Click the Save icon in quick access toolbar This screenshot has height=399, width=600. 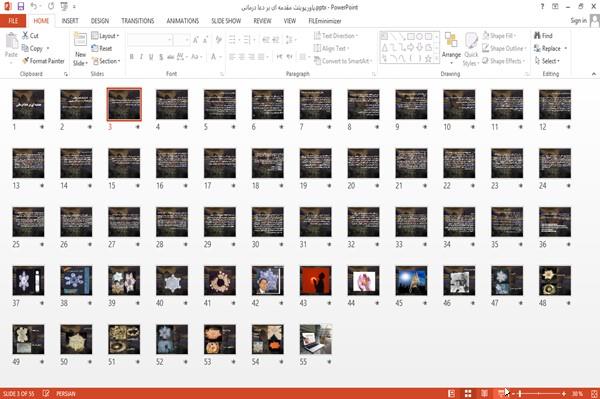(21, 7)
